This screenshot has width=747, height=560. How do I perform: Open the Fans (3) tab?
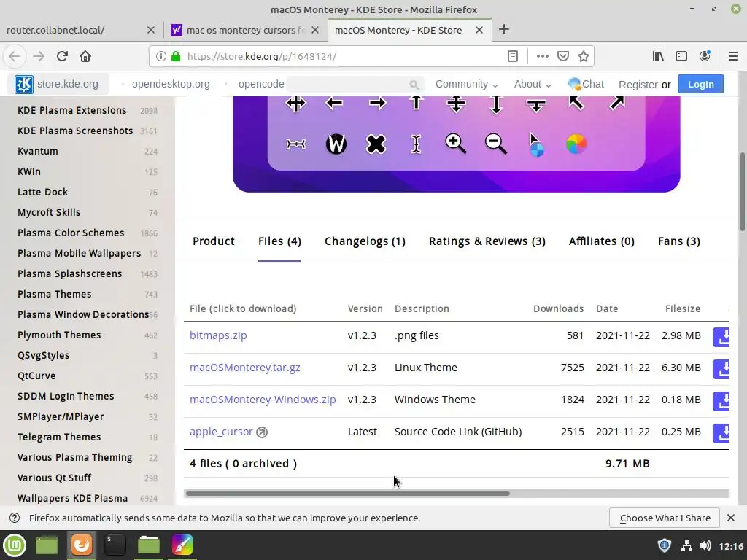pyautogui.click(x=679, y=241)
